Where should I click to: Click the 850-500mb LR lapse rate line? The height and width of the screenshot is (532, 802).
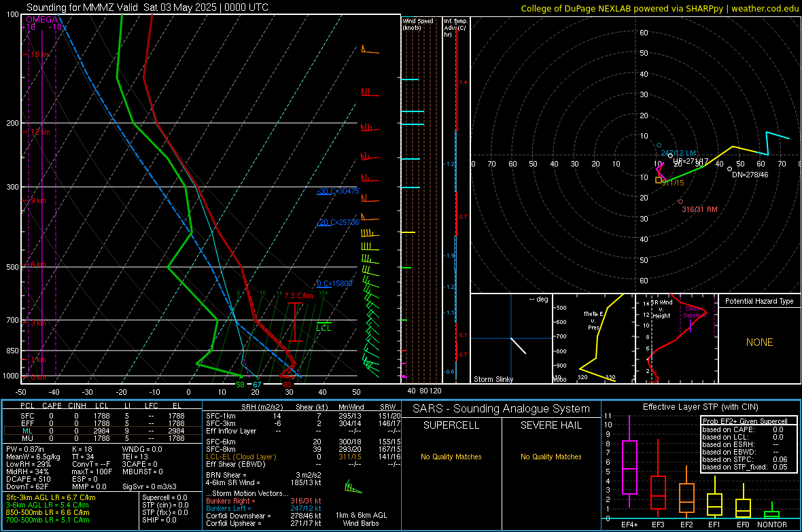[x=48, y=512]
